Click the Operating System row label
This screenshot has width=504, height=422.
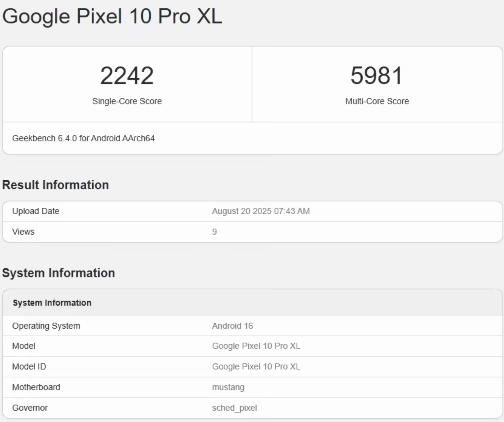click(x=46, y=326)
